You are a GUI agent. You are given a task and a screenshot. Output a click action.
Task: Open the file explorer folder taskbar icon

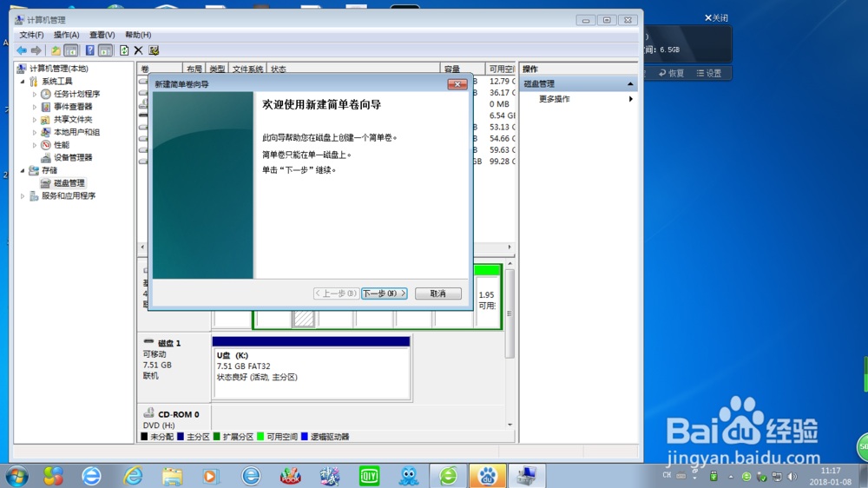[x=172, y=477]
